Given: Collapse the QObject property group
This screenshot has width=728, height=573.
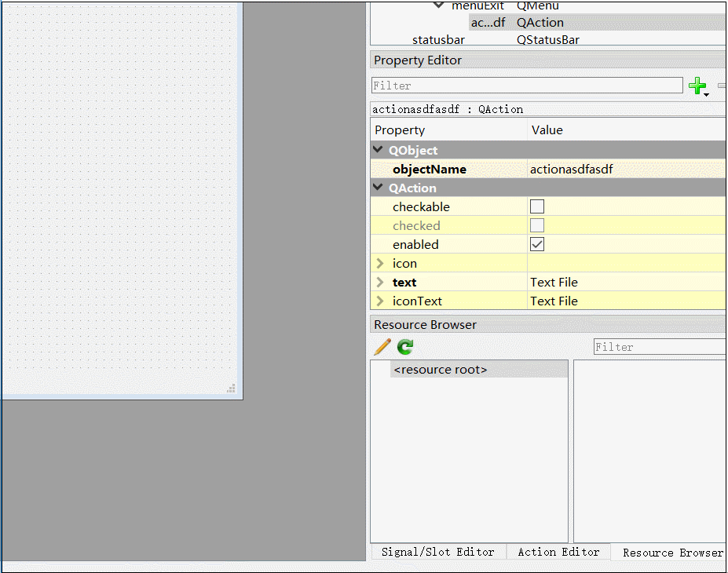Looking at the screenshot, I should click(378, 150).
